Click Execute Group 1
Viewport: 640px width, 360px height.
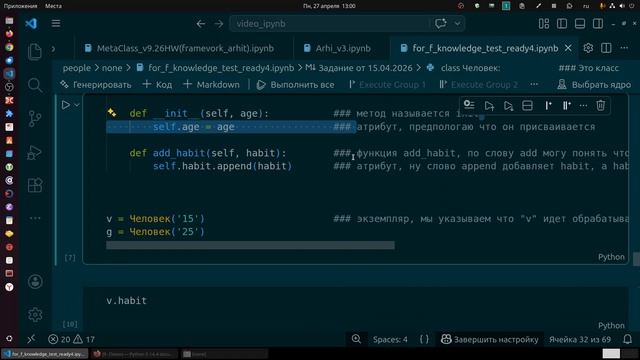pyautogui.click(x=387, y=84)
